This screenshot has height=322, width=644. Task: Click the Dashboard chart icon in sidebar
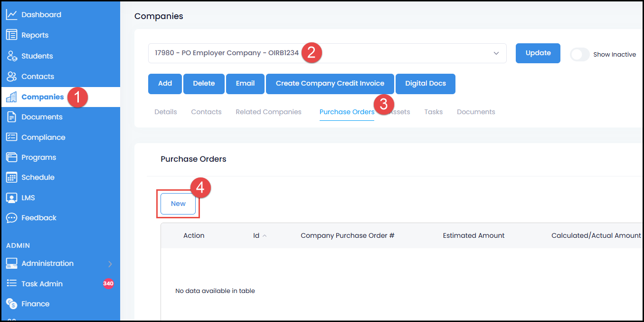(11, 15)
